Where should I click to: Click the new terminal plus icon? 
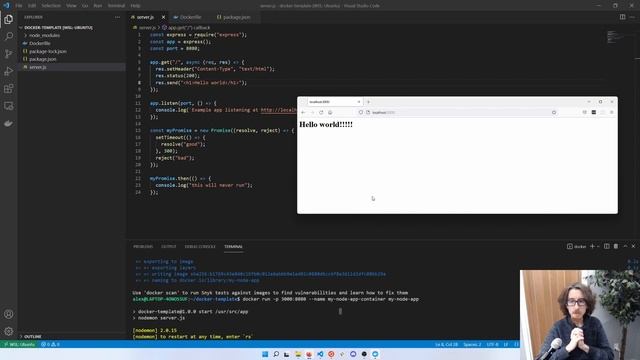[592, 246]
